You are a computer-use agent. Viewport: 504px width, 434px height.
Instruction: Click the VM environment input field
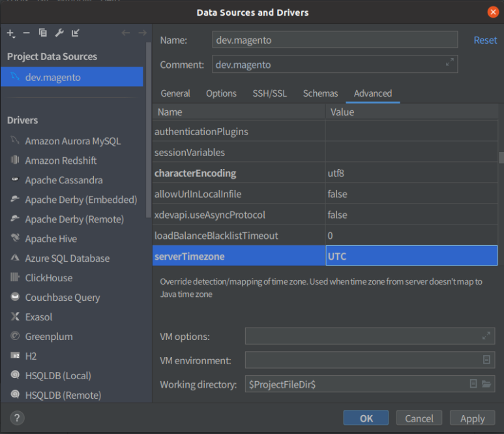tap(370, 360)
